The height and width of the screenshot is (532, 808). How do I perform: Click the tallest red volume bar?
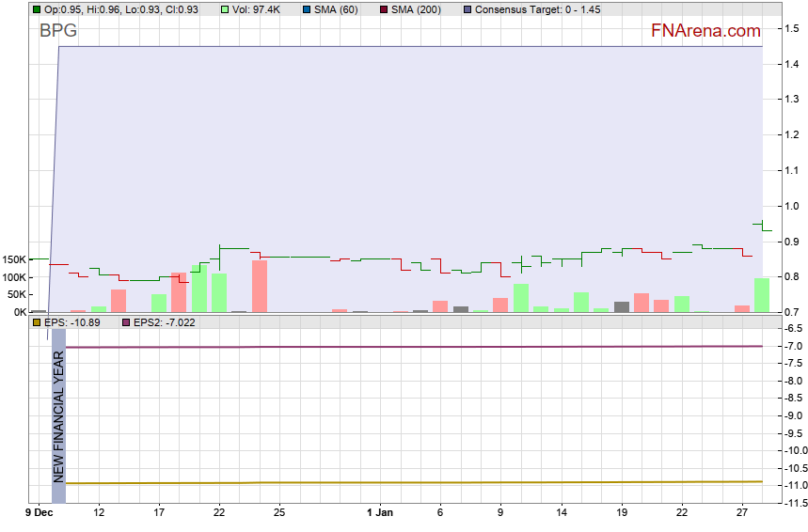click(260, 286)
